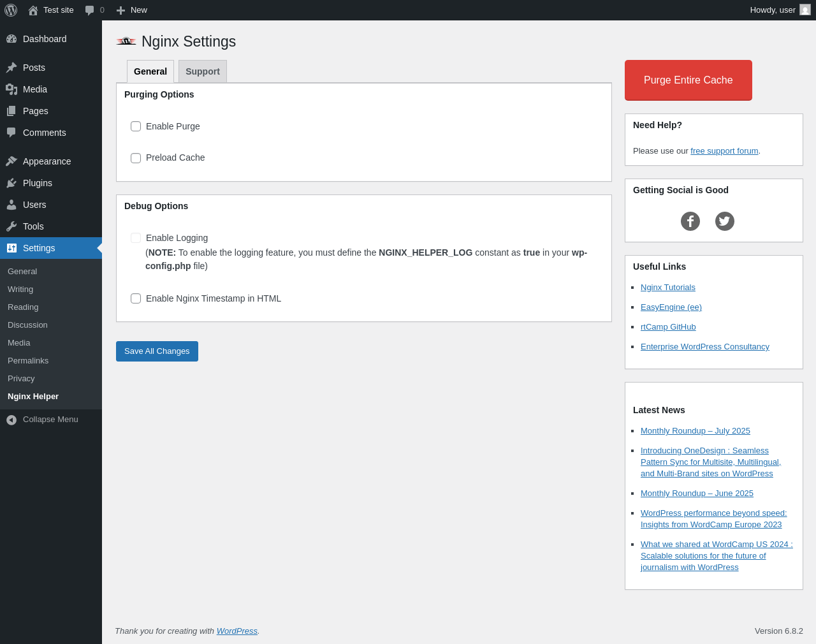This screenshot has height=644, width=816.
Task: Open the Introducing OneDesign news link
Action: pos(711,462)
